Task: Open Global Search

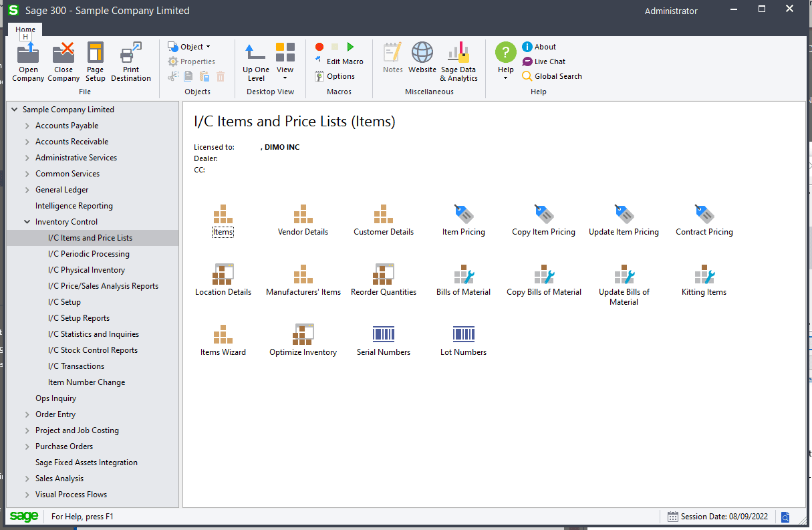Action: tap(552, 76)
